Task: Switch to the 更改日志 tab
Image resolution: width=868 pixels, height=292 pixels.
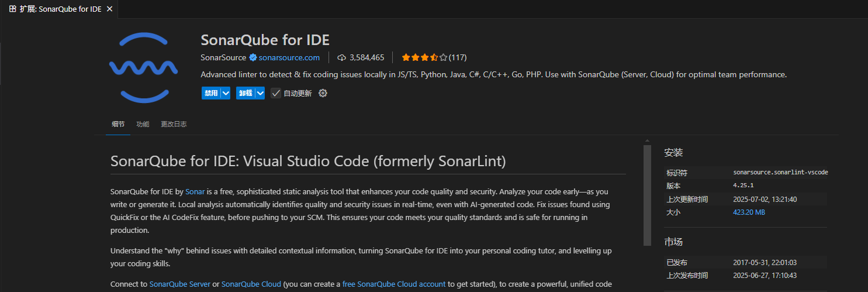Action: 174,124
